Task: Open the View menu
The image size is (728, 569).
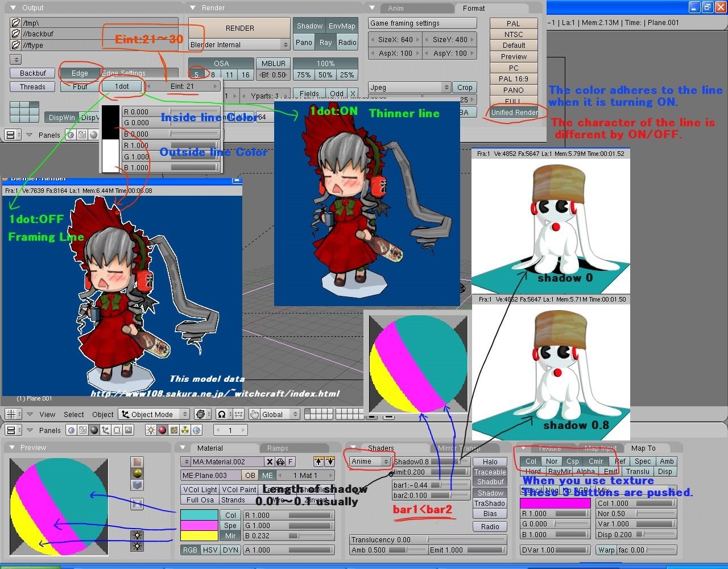Action: point(47,415)
